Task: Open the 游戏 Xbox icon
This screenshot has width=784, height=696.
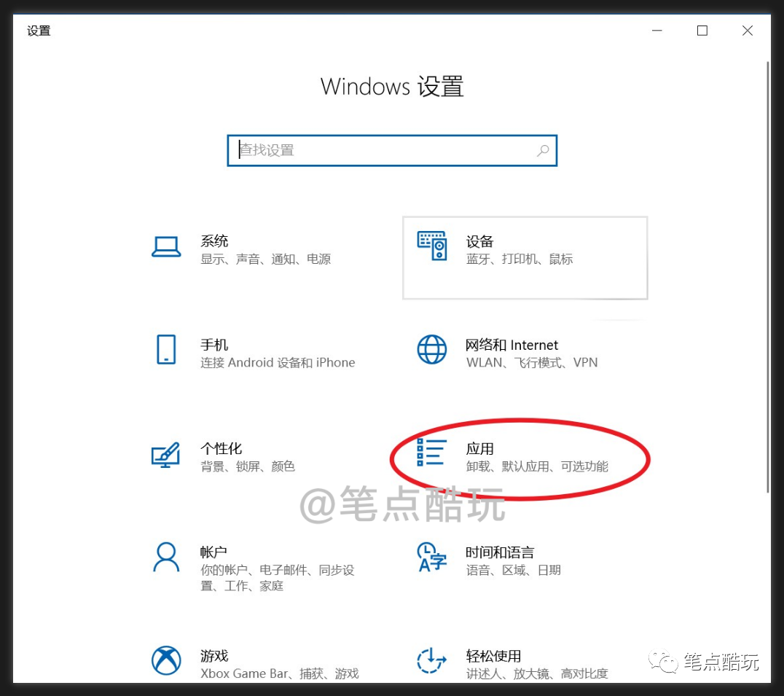Action: coord(166,660)
